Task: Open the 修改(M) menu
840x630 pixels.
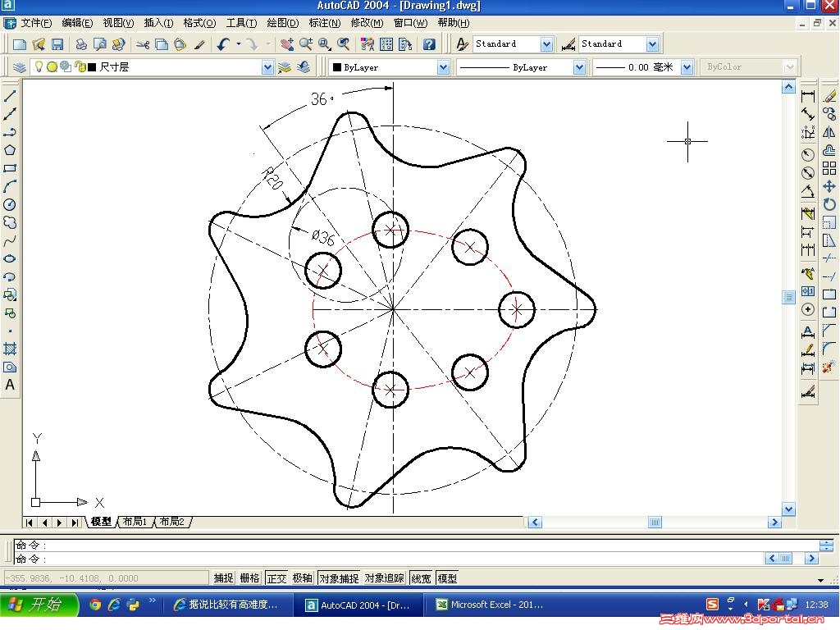Action: [x=367, y=23]
